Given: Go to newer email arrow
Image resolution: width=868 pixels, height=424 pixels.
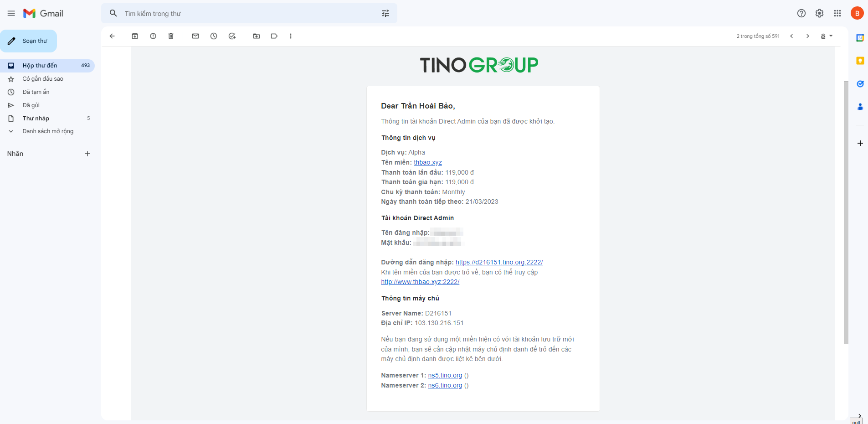Looking at the screenshot, I should (791, 36).
